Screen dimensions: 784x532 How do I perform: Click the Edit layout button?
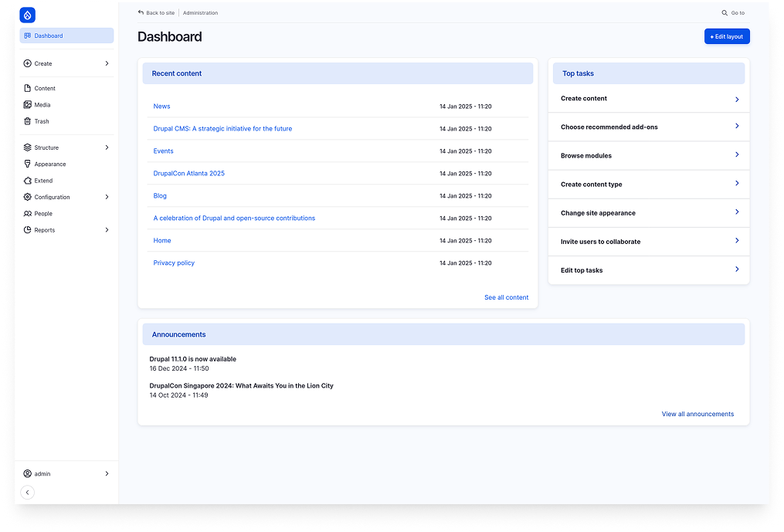726,36
